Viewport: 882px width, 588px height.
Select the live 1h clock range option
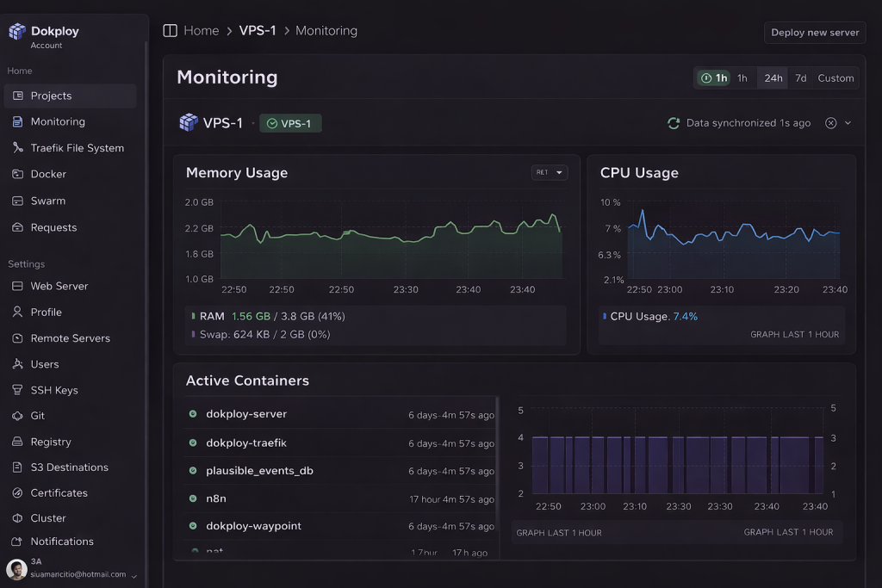point(714,78)
